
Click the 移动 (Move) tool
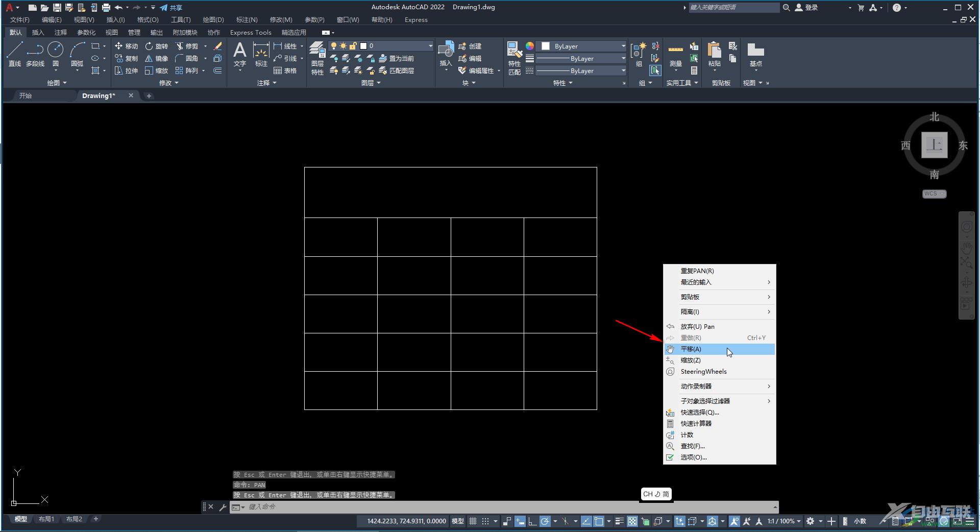coord(126,46)
